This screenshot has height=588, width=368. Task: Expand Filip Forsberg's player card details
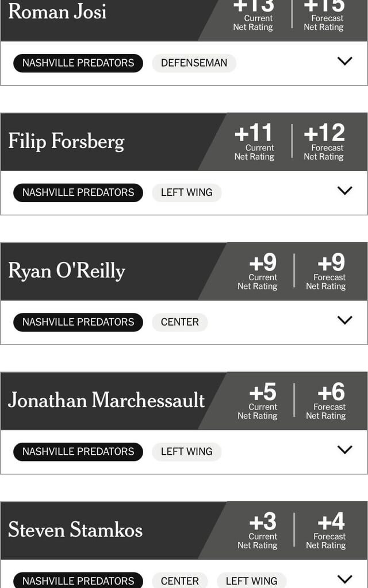tap(344, 190)
